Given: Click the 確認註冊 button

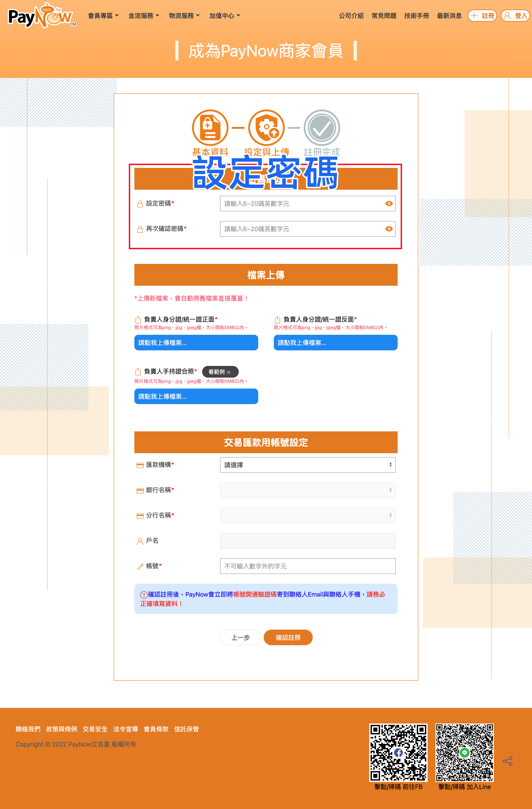Looking at the screenshot, I should point(288,637).
